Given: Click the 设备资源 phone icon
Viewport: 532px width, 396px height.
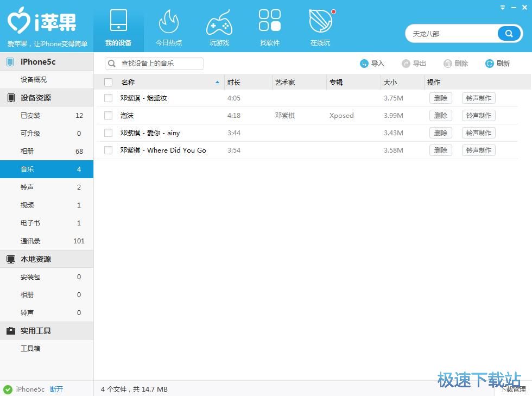Looking at the screenshot, I should pos(11,98).
